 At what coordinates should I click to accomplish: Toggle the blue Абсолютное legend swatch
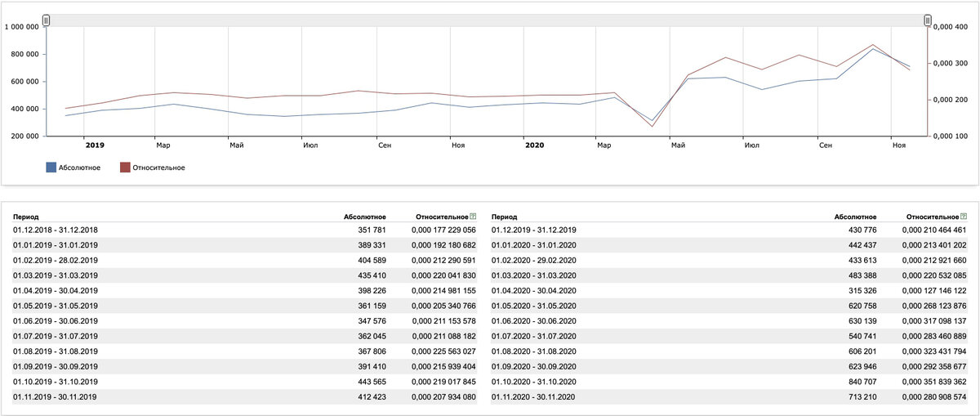[51, 168]
